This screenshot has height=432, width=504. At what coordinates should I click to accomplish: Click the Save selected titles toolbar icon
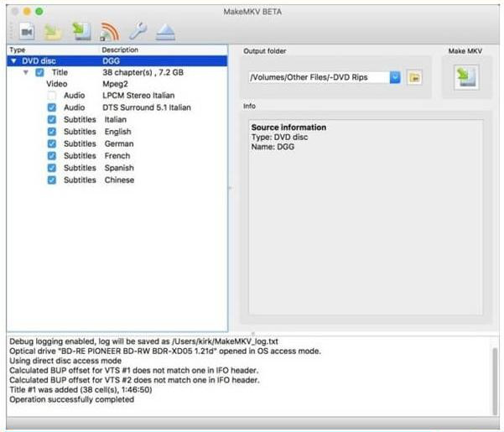pyautogui.click(x=81, y=32)
